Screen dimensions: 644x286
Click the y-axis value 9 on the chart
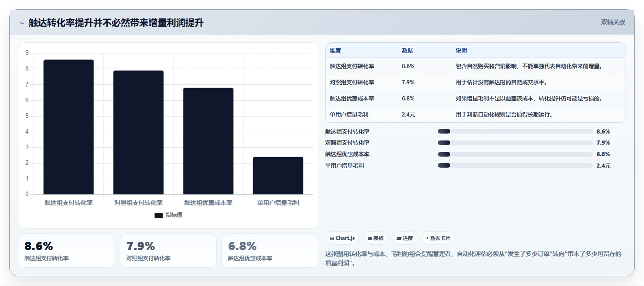coord(27,53)
